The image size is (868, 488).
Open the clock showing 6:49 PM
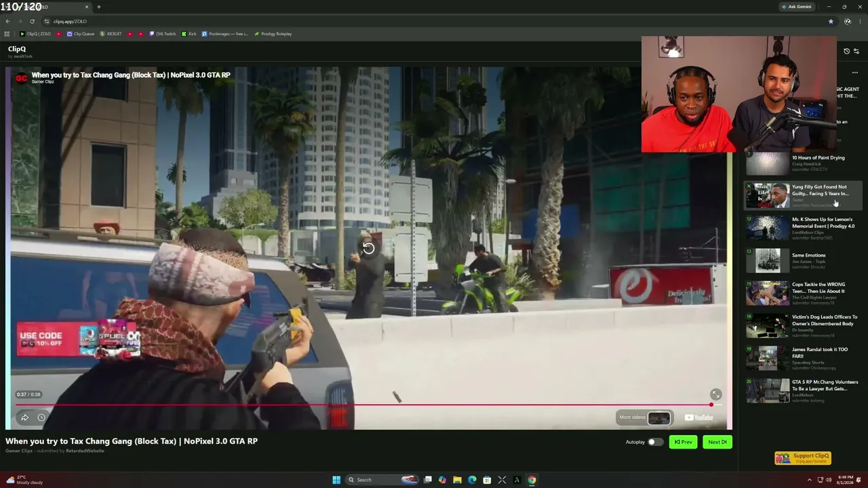[845, 480]
